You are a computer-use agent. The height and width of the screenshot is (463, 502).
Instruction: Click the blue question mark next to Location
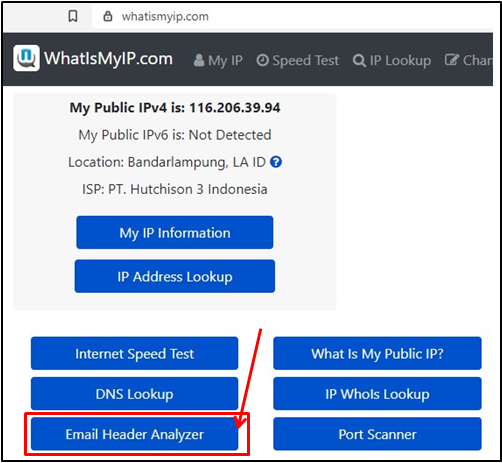tap(276, 162)
